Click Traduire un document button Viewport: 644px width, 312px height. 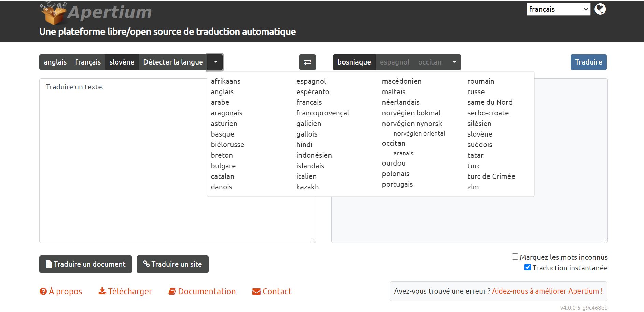coord(86,264)
